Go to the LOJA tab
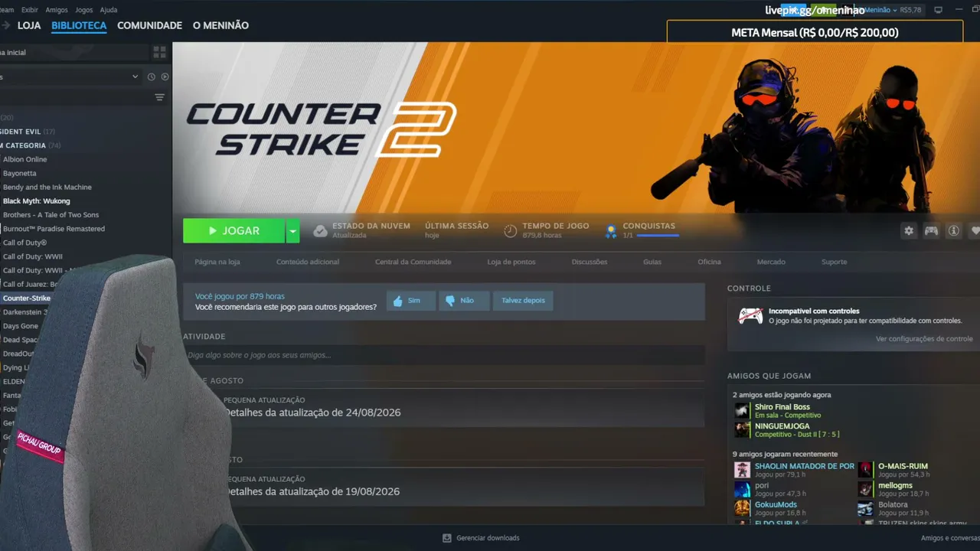The image size is (980, 551). [x=29, y=25]
